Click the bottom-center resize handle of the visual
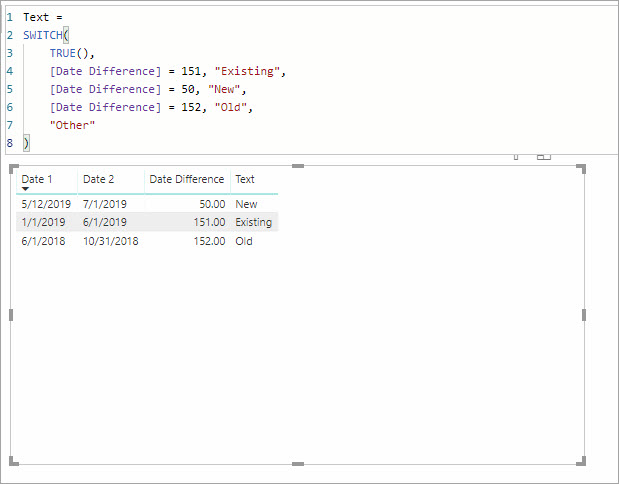Image resolution: width=619 pixels, height=484 pixels. [x=298, y=464]
